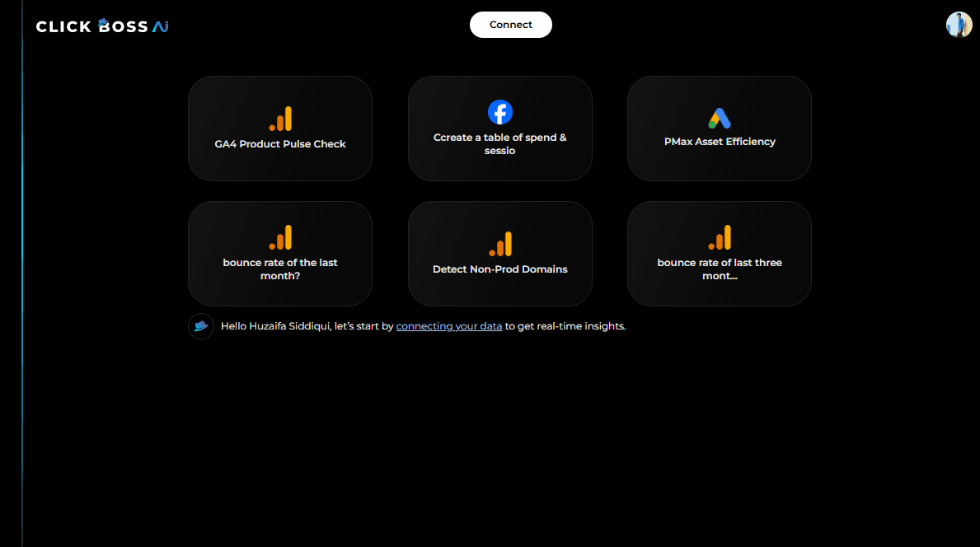Screen dimensions: 980x547
Task: Follow the 'connecting your data' link
Action: pos(449,326)
